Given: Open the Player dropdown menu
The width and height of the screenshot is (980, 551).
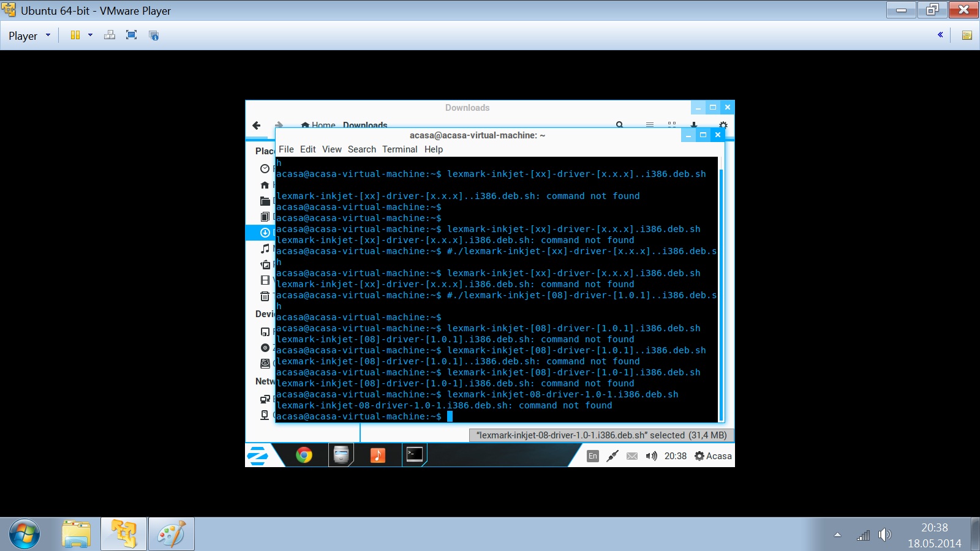Looking at the screenshot, I should click(x=29, y=36).
